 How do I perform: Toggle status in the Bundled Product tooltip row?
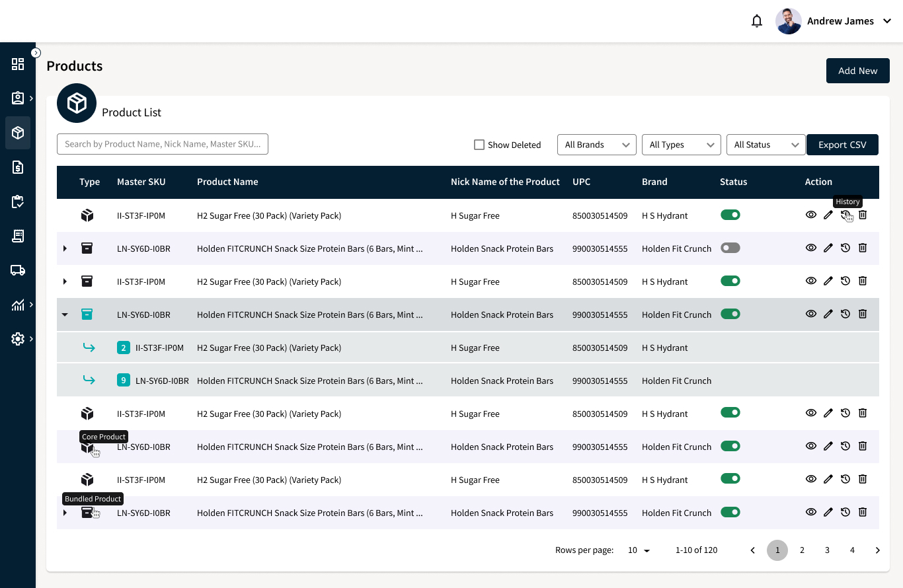coord(730,512)
